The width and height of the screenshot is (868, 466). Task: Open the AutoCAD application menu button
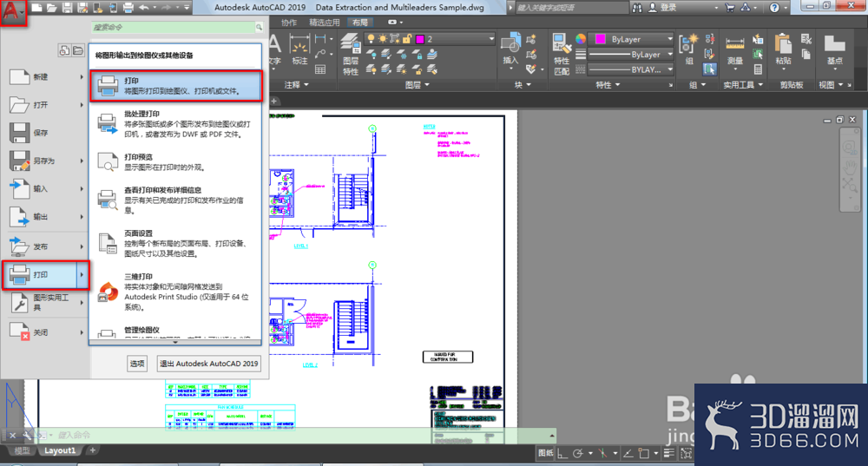point(13,12)
